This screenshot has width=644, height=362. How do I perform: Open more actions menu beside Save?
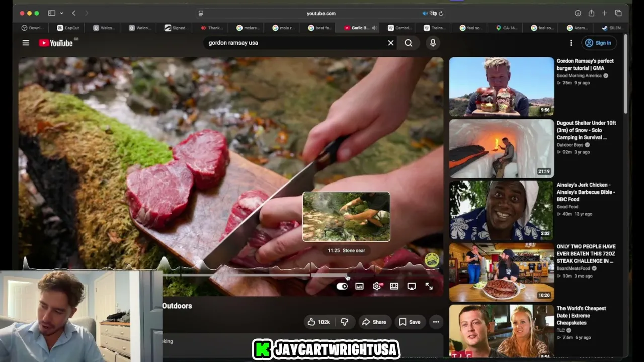(x=436, y=322)
